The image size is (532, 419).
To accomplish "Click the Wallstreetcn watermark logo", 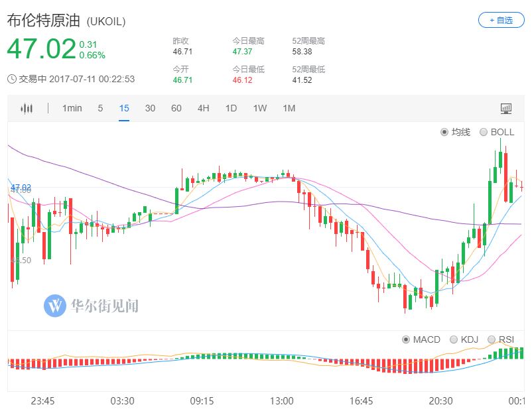I will tap(54, 306).
